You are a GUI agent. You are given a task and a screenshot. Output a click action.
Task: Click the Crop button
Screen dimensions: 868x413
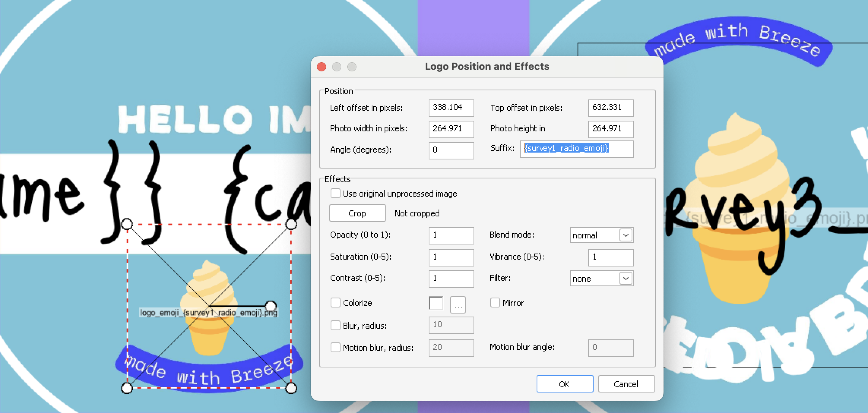(357, 213)
